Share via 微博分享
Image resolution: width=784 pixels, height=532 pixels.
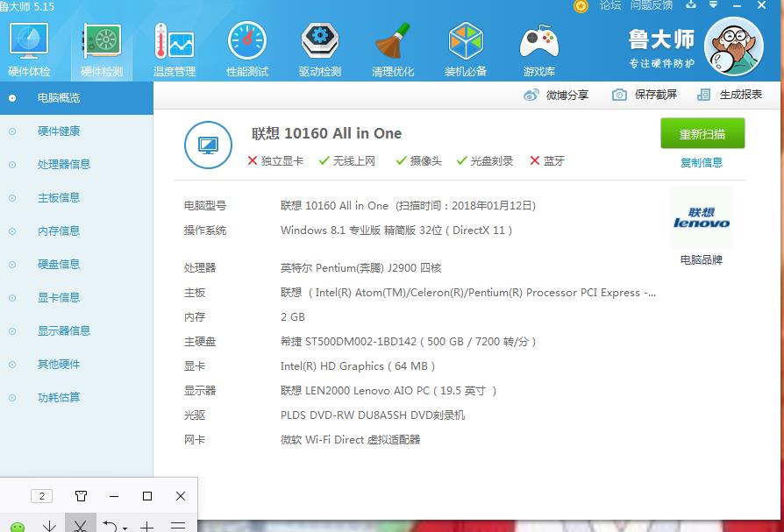point(556,95)
